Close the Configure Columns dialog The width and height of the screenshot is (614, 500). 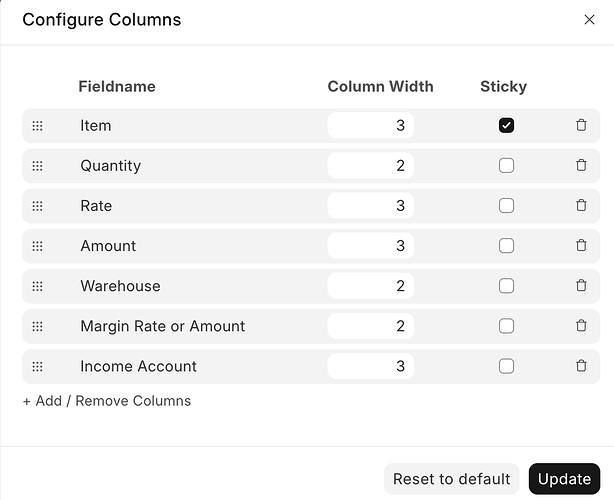coord(589,19)
